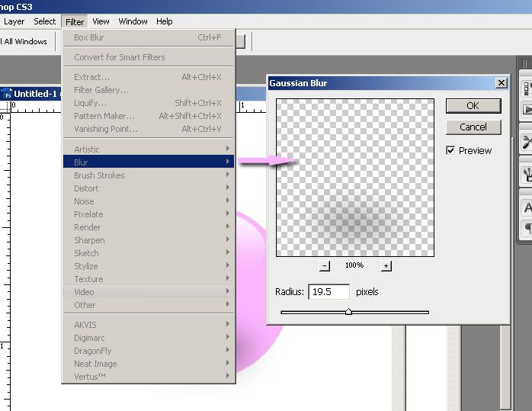Click the Ps icon on Untitled-1 title
This screenshot has width=532, height=411.
pos(8,94)
